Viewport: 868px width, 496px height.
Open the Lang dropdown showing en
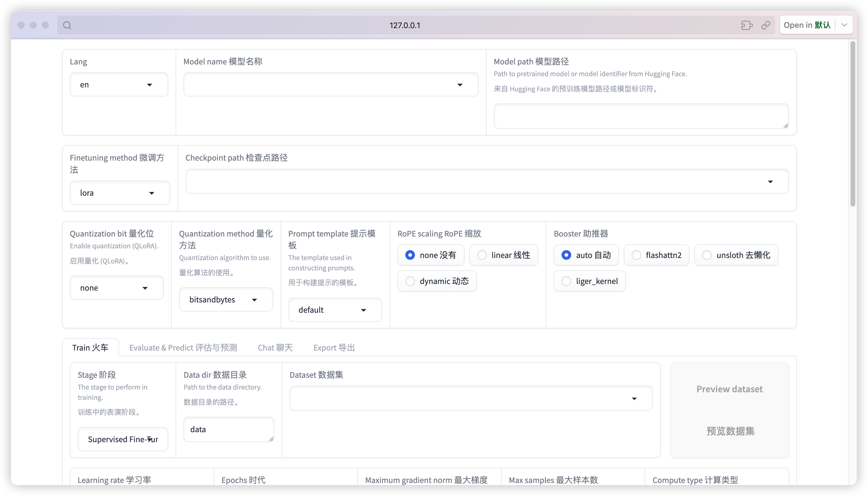(119, 84)
